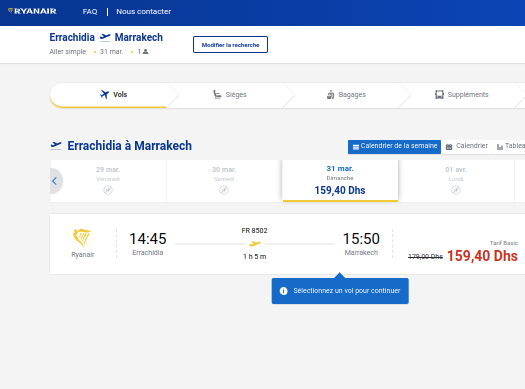Click Modifier la recherche button
Viewport: 525px width, 389px height.
(x=230, y=45)
